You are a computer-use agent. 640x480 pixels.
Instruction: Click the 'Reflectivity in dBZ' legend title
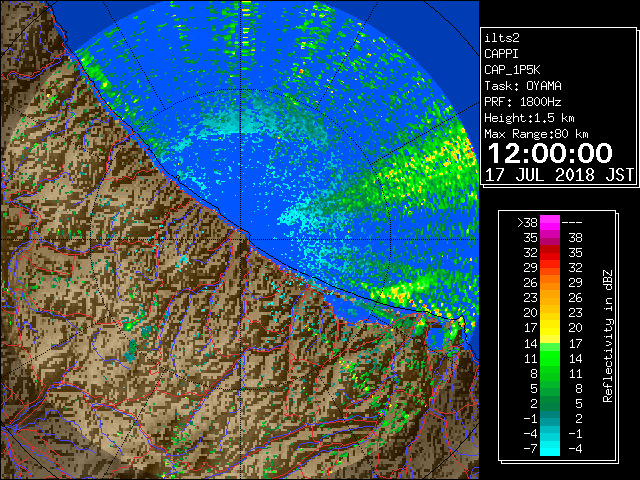[608, 336]
